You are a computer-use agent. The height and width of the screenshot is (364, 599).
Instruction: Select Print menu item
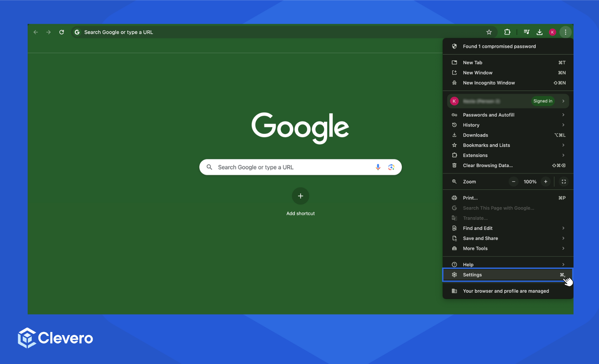(508, 198)
